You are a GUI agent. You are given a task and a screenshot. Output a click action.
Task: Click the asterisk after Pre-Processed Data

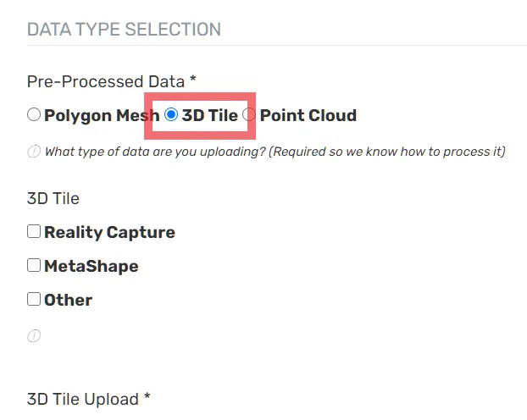192,80
